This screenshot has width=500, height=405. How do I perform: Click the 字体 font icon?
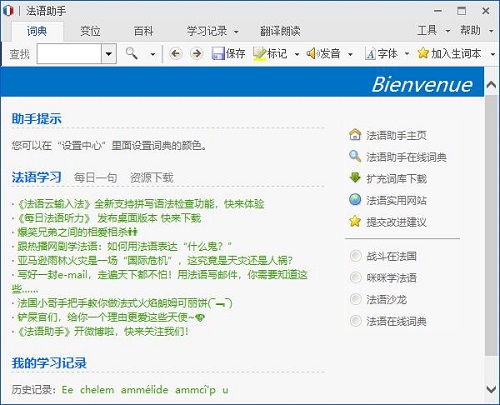(x=370, y=54)
